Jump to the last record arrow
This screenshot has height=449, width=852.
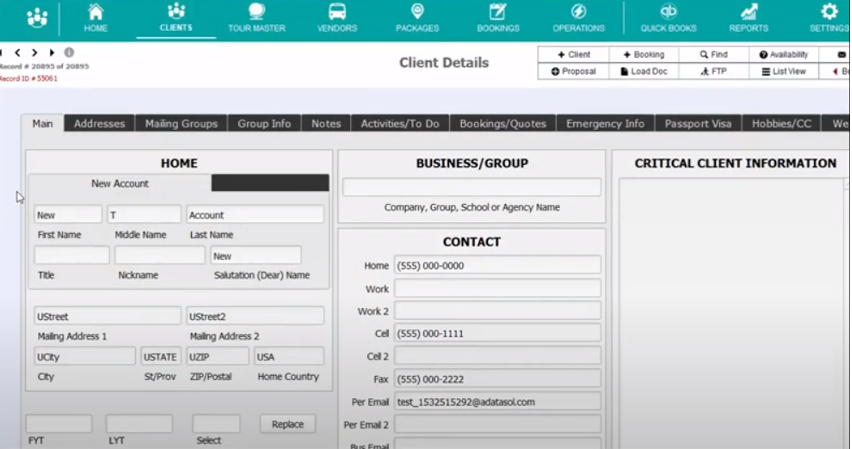tap(52, 53)
